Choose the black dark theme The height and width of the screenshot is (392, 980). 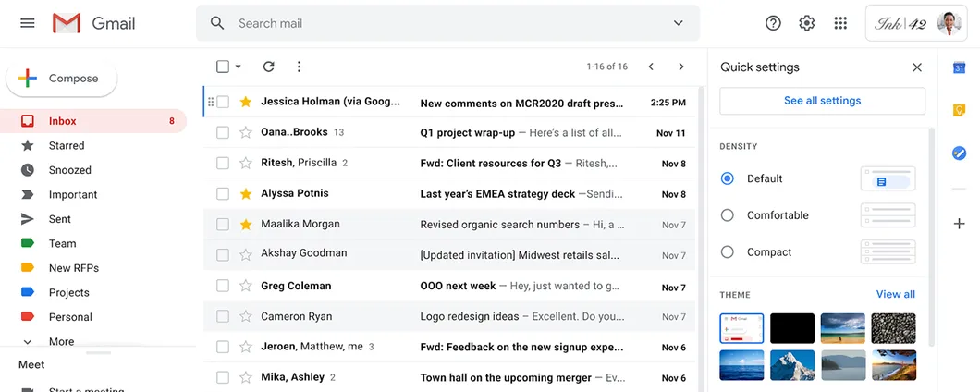tap(792, 328)
